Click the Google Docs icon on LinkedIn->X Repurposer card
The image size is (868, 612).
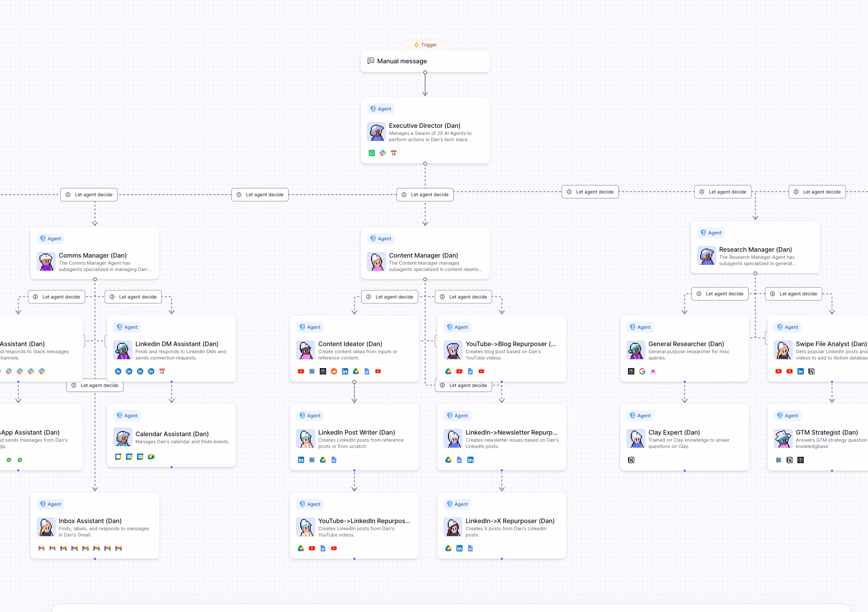(x=470, y=548)
